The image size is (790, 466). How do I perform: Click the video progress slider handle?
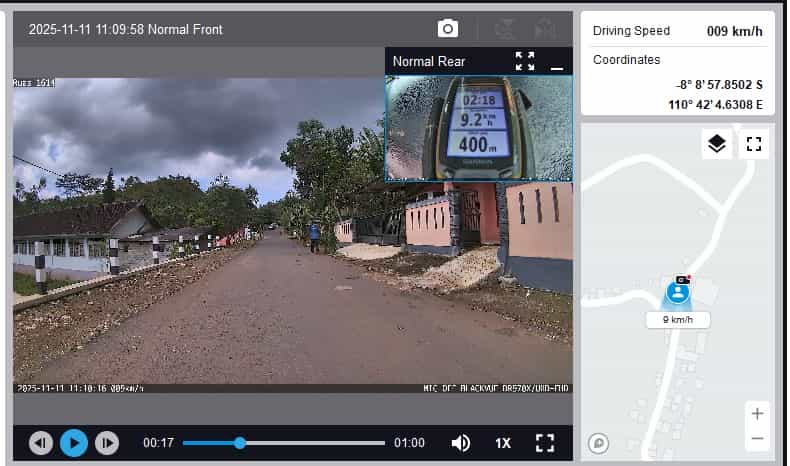coord(240,442)
